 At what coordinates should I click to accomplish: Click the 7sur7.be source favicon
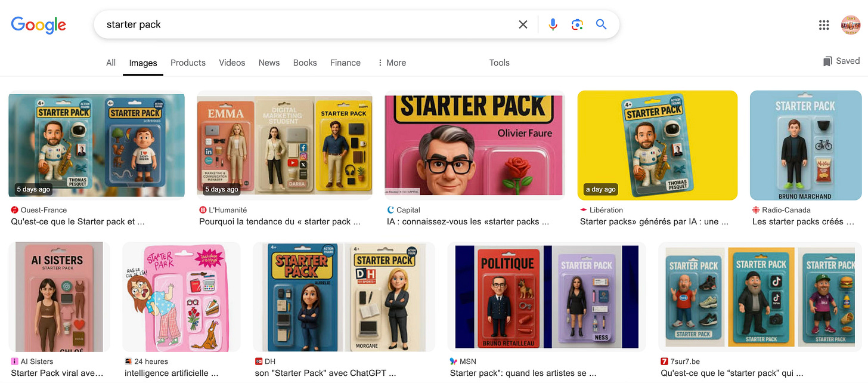point(664,362)
